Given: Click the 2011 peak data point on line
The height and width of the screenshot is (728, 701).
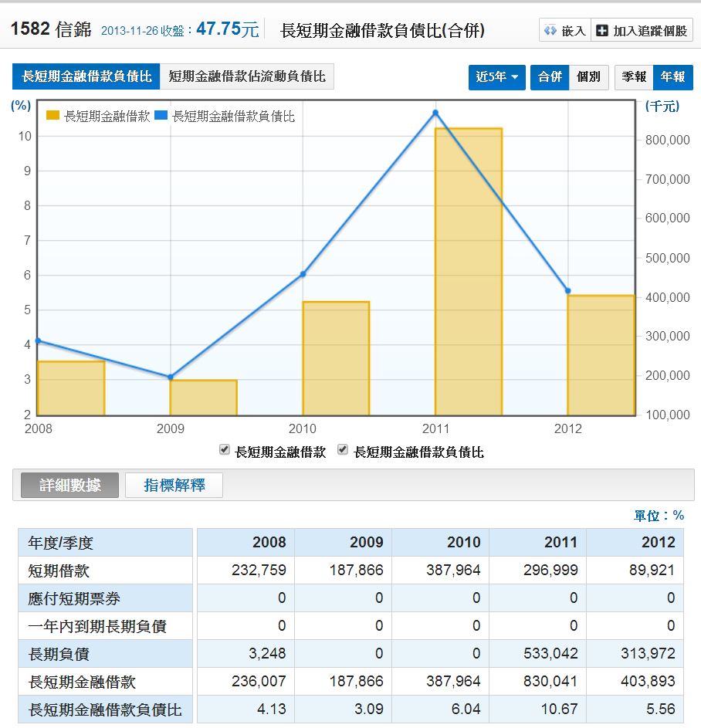Looking at the screenshot, I should pos(435,113).
